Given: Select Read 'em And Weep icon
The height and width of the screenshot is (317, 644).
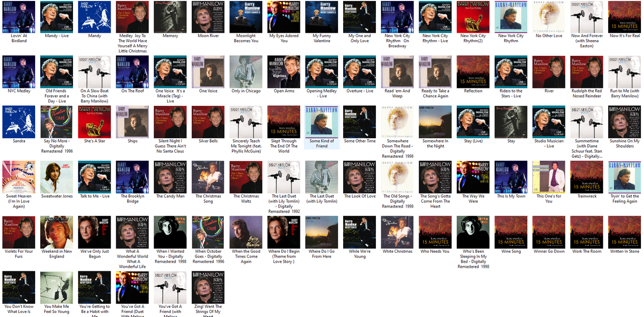Looking at the screenshot, I should [x=397, y=72].
